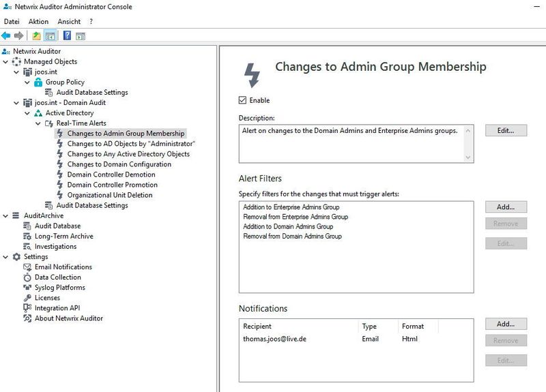Select Changes to Domain Configuration alert
546x392 pixels.
pos(119,164)
